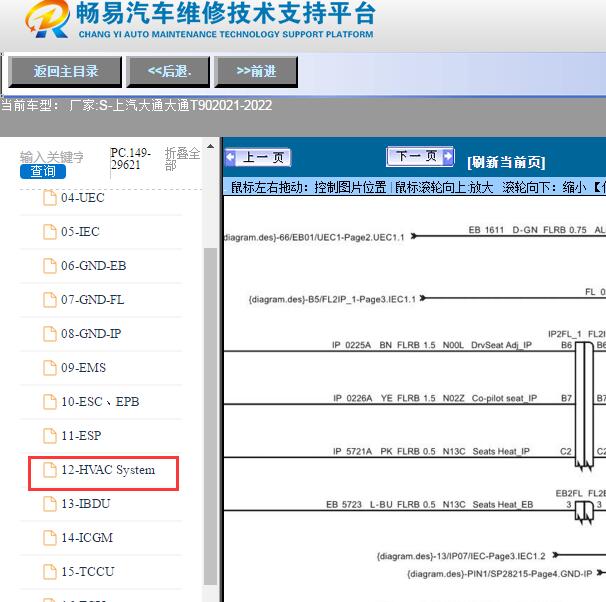Image resolution: width=606 pixels, height=602 pixels.
Task: Click the document icon beside 14-ICGM
Action: coord(49,538)
